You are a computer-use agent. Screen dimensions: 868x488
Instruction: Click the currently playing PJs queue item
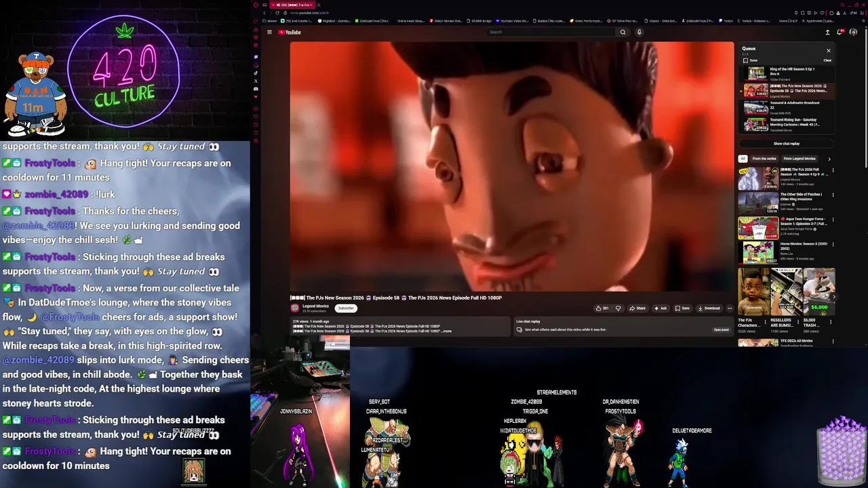click(x=787, y=91)
